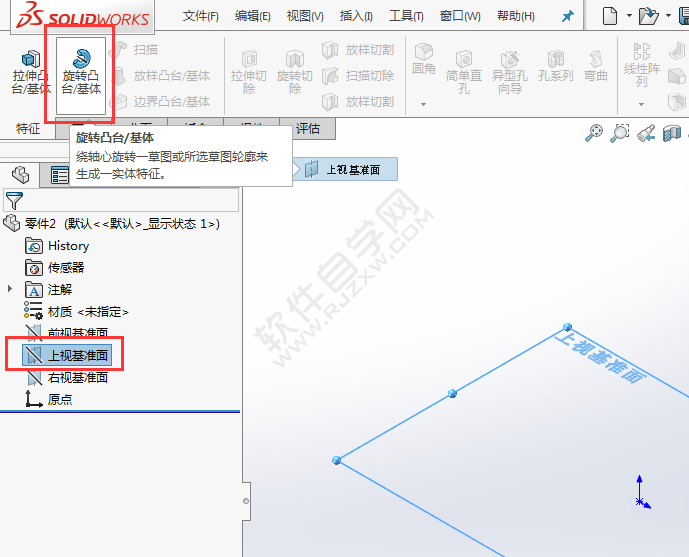This screenshot has height=557, width=689.
Task: Click the Hole Series (孔系列) tool
Action: (556, 67)
